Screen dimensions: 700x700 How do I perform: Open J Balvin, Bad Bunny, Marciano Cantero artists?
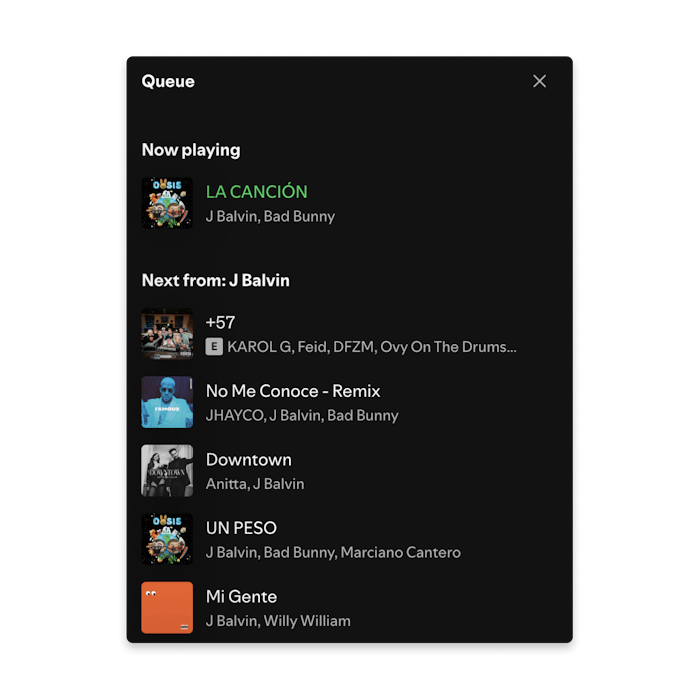click(x=333, y=553)
